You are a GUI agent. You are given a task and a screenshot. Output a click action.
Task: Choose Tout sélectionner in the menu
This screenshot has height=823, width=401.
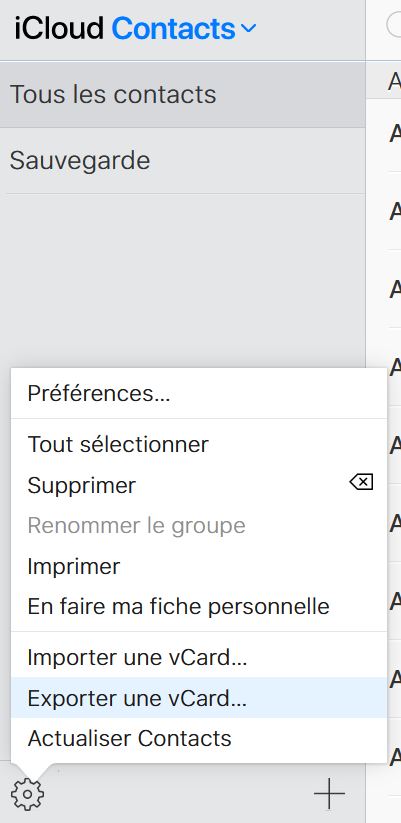click(x=199, y=445)
